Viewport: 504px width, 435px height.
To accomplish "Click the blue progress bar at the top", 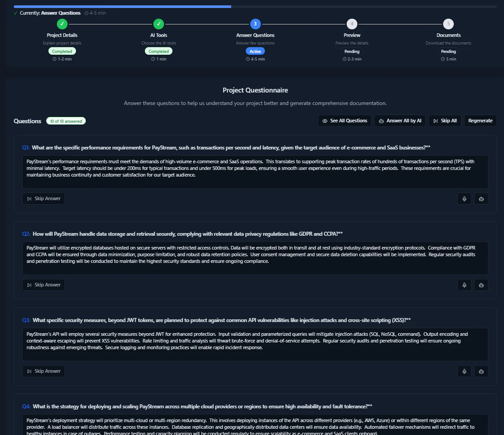I will tap(122, 6).
